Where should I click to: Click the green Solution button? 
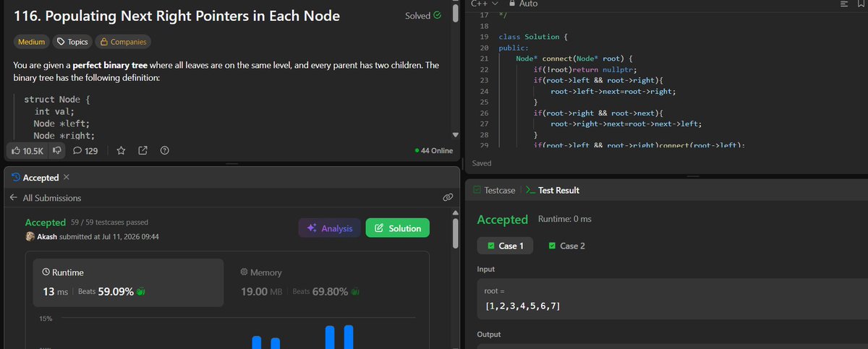[x=397, y=228]
